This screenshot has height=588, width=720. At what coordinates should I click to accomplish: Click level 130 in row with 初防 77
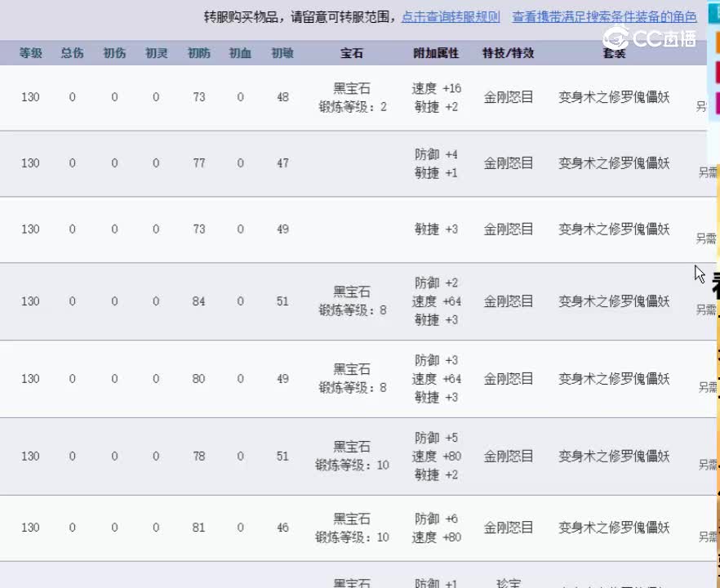(30, 163)
